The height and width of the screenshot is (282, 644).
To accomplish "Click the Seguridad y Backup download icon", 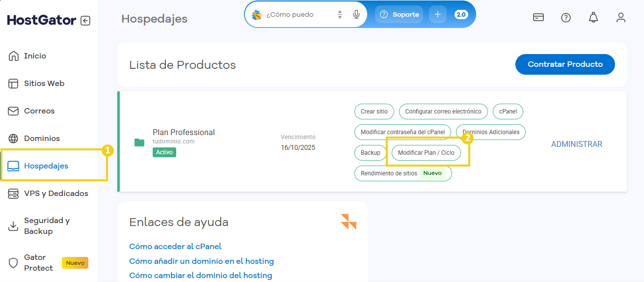I will click(14, 226).
